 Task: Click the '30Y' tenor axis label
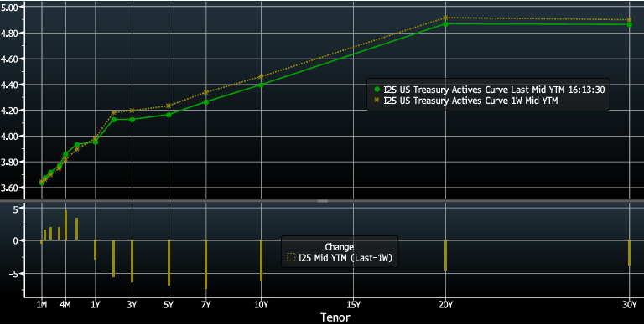tap(630, 305)
